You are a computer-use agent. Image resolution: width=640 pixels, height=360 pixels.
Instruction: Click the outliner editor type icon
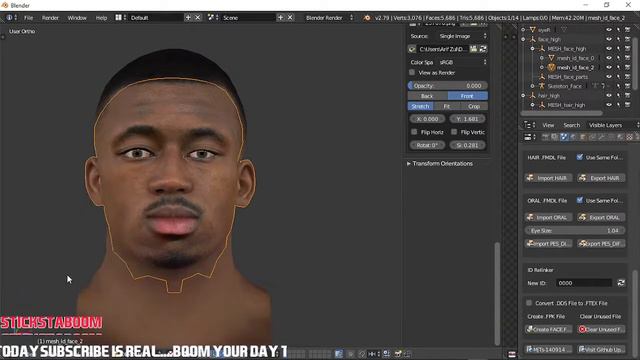(x=529, y=125)
